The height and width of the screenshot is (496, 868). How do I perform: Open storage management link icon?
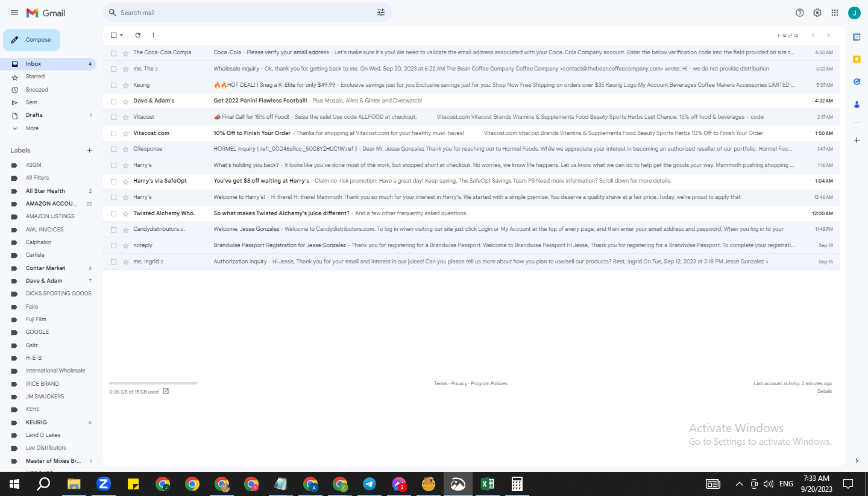click(166, 392)
